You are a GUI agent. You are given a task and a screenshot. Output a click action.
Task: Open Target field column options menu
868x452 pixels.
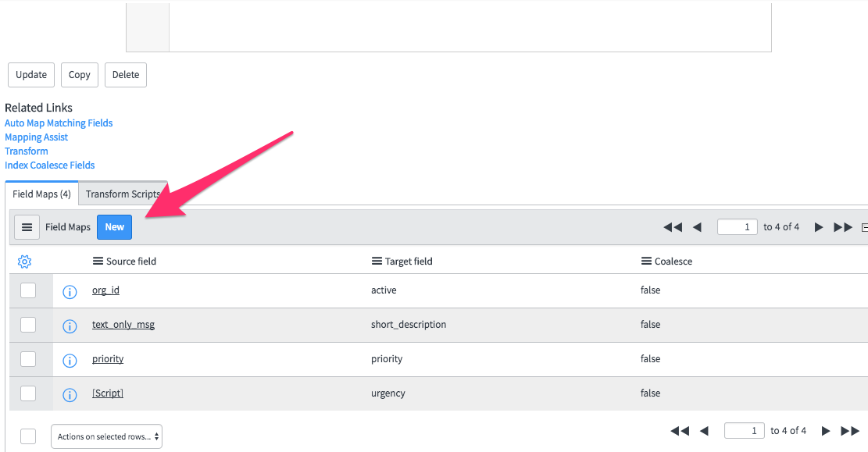coord(377,262)
